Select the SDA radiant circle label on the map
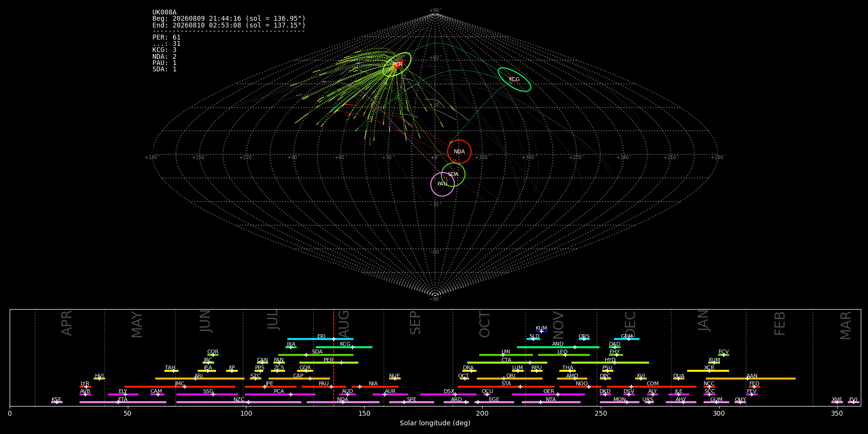The image size is (868, 434). pos(453,175)
